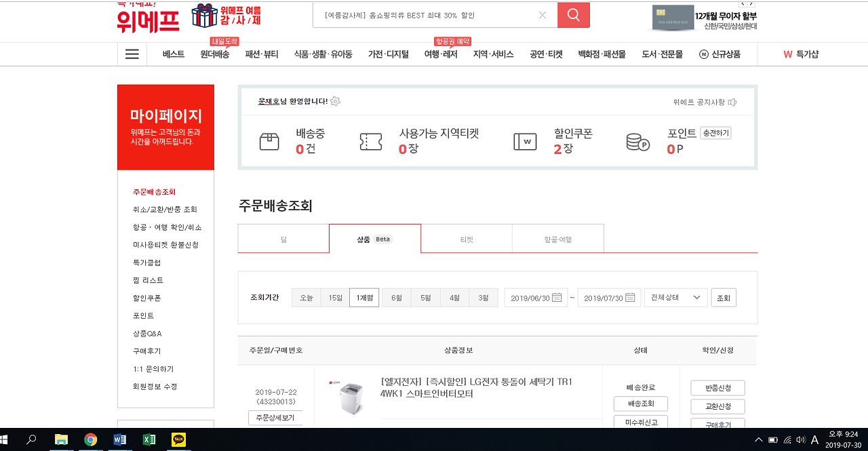Open KakaoTalk from the taskbar
Image resolution: width=868 pixels, height=451 pixels.
(179, 439)
